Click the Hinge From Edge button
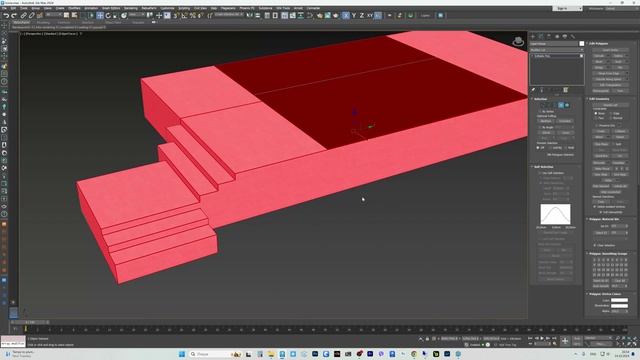This screenshot has width=640, height=360. coord(609,73)
